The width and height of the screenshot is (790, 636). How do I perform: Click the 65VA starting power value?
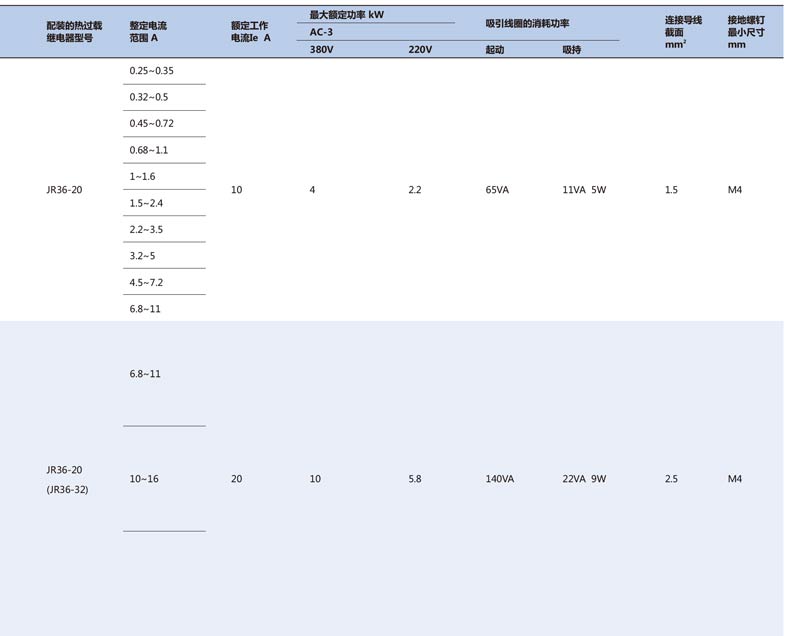tap(499, 190)
